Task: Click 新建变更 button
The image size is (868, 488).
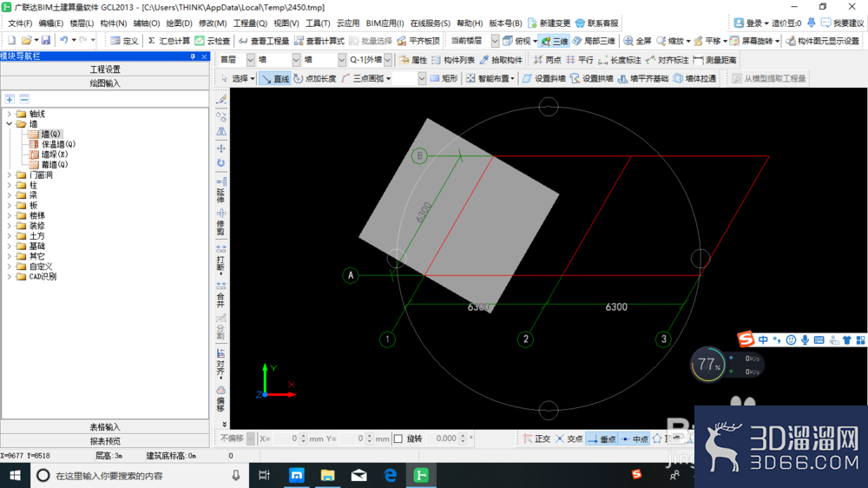Action: tap(549, 23)
